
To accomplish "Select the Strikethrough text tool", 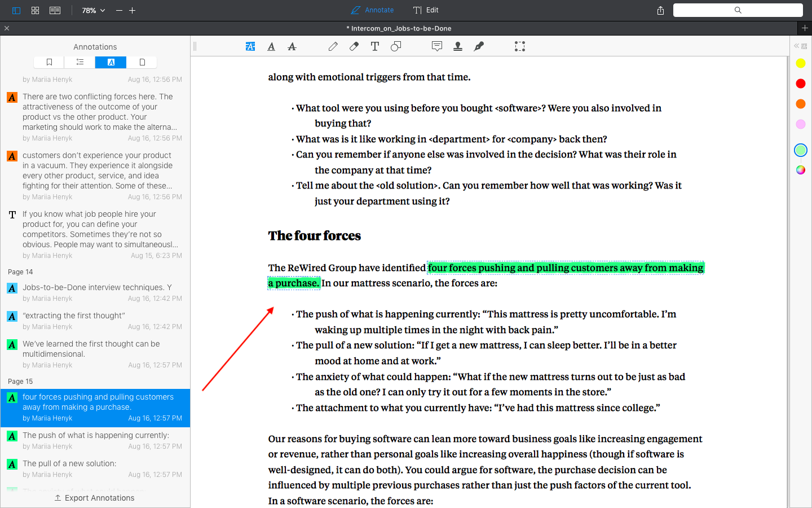I will [x=292, y=46].
